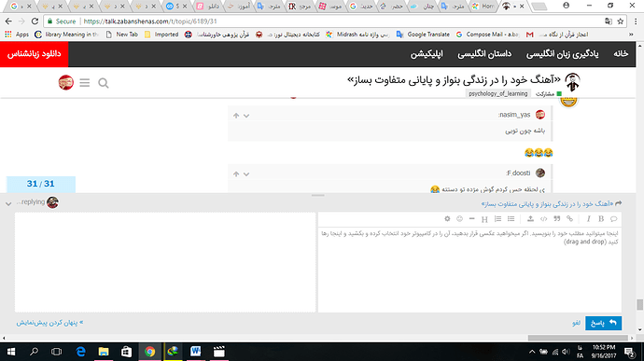Expand the F.doosti quote with its chevron
The width and height of the screenshot is (644, 361).
click(x=246, y=174)
